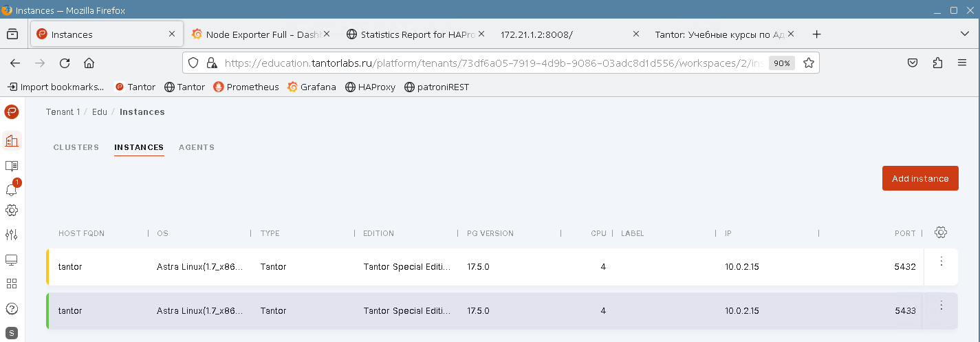Screen dimensions: 980x342
Task: Click the table column settings gear
Action: coord(941,233)
